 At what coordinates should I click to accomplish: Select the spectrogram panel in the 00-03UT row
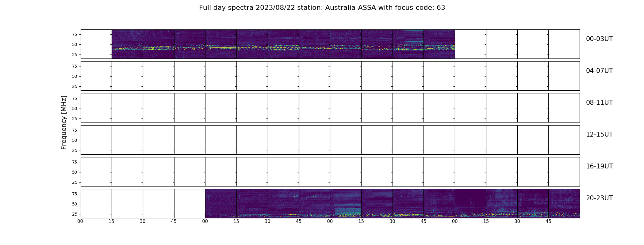pos(330,44)
